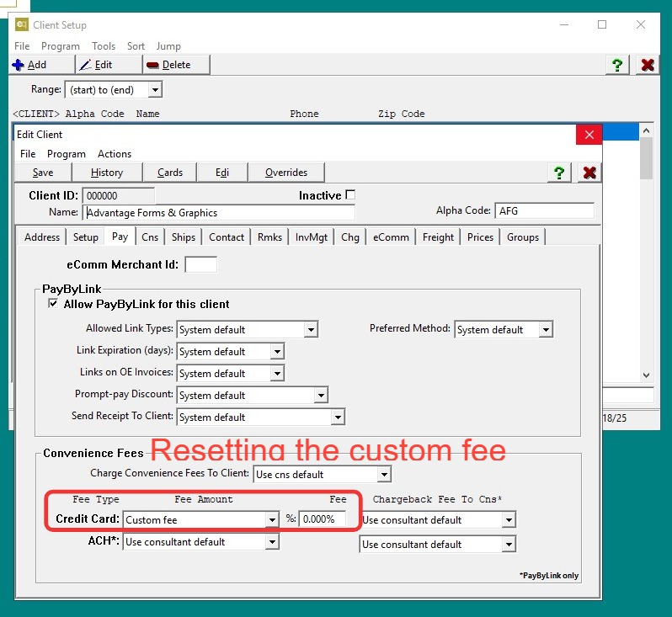Open the Overrides button
672x617 pixels.
pos(285,173)
